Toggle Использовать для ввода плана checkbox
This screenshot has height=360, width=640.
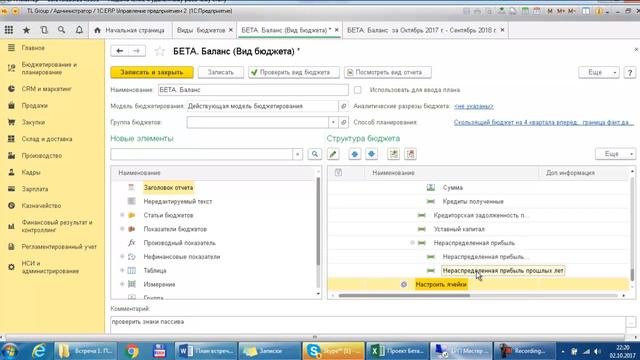(x=358, y=90)
